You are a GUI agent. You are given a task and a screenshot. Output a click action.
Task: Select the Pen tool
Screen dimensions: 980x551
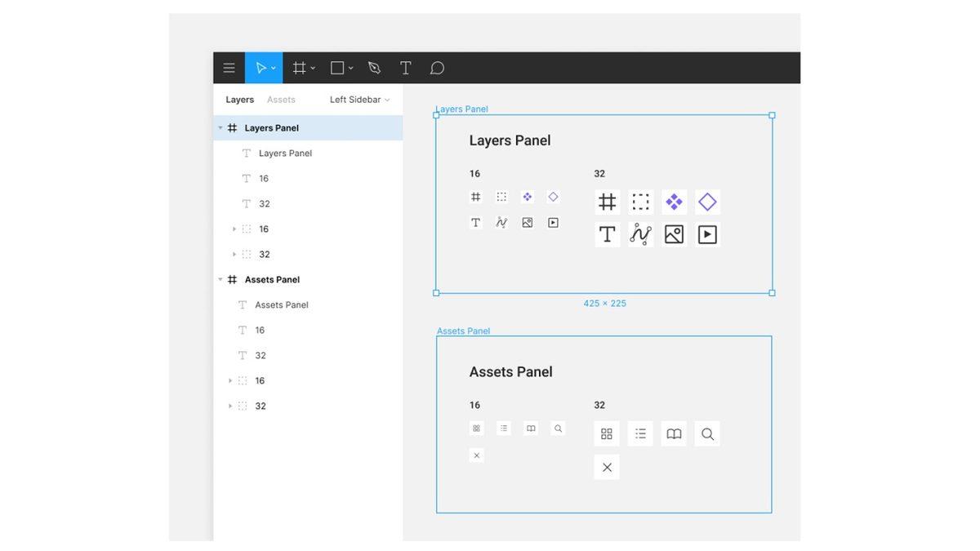(x=374, y=68)
